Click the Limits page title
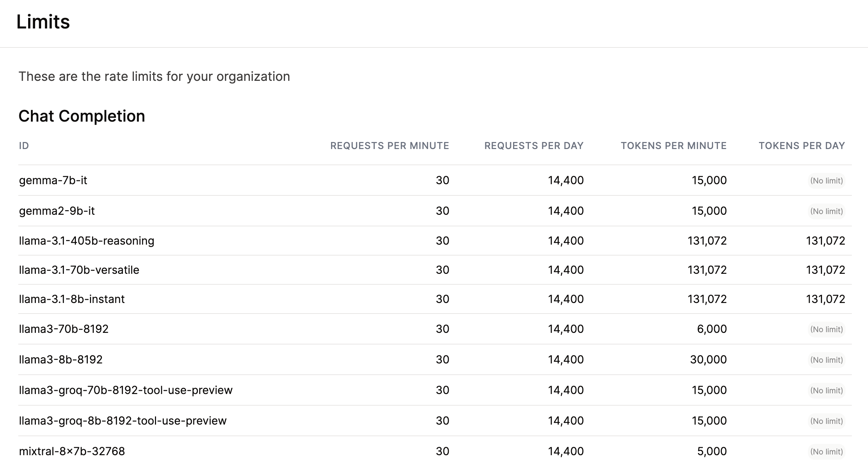The height and width of the screenshot is (471, 868). (43, 22)
